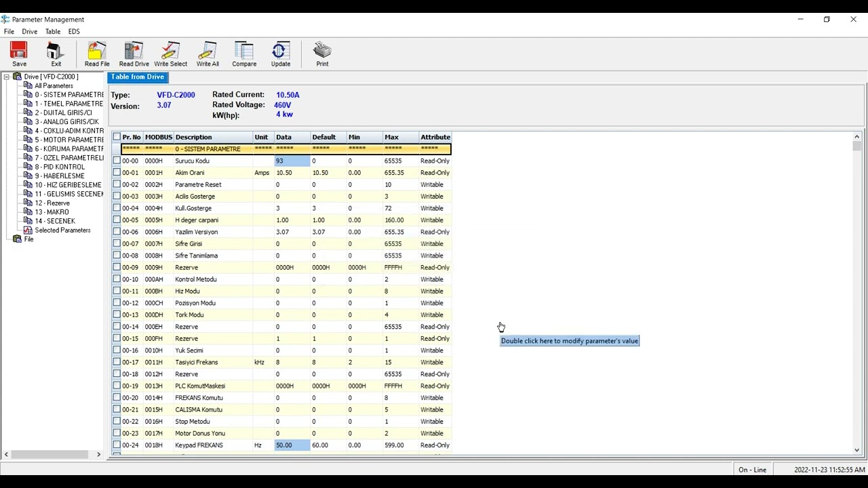Open group 10 - HIZ GERIBESLEME in tree

point(68,185)
